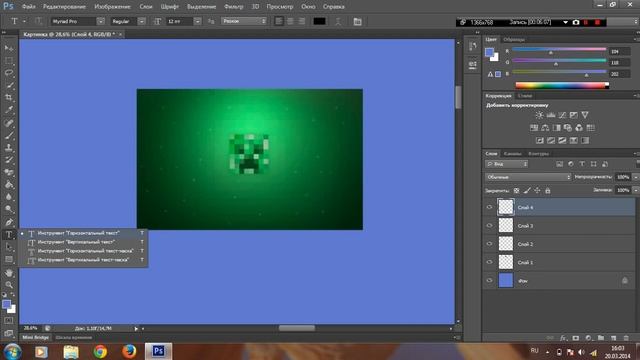Open the Редактирование menu
Viewport: 640px width, 360px height.
(64, 7)
